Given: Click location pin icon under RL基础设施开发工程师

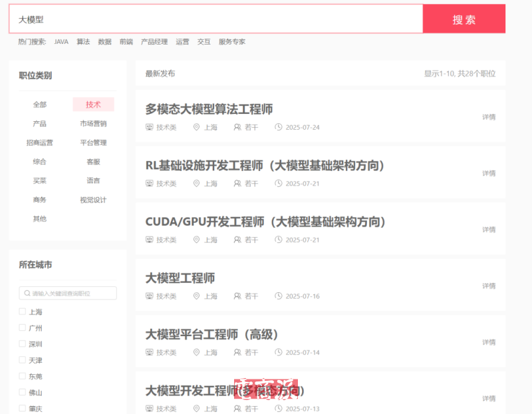Looking at the screenshot, I should click(196, 184).
